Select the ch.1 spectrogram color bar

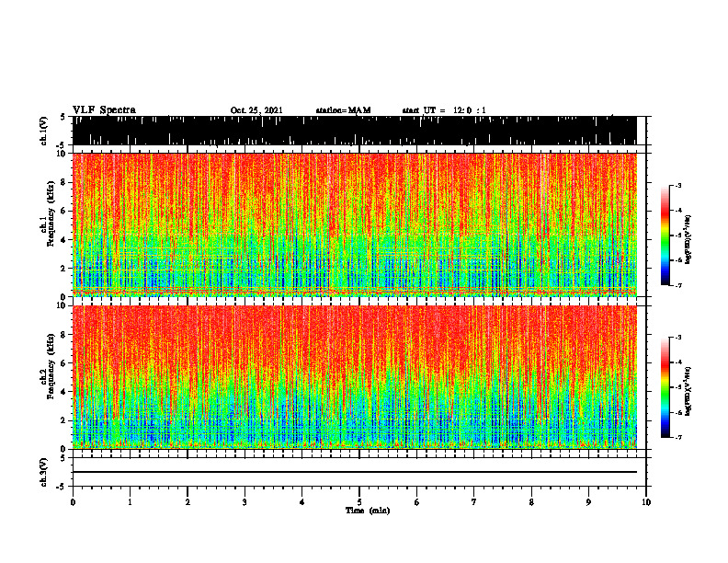(x=665, y=236)
